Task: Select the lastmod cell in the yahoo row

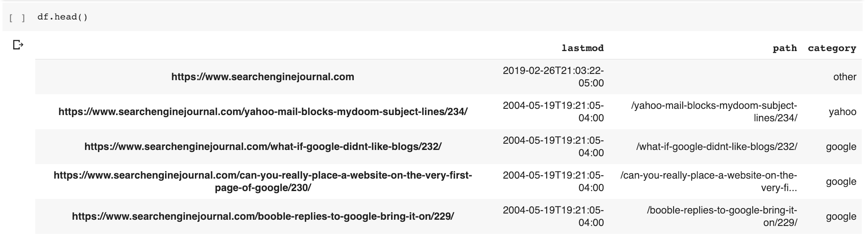Action: point(553,112)
